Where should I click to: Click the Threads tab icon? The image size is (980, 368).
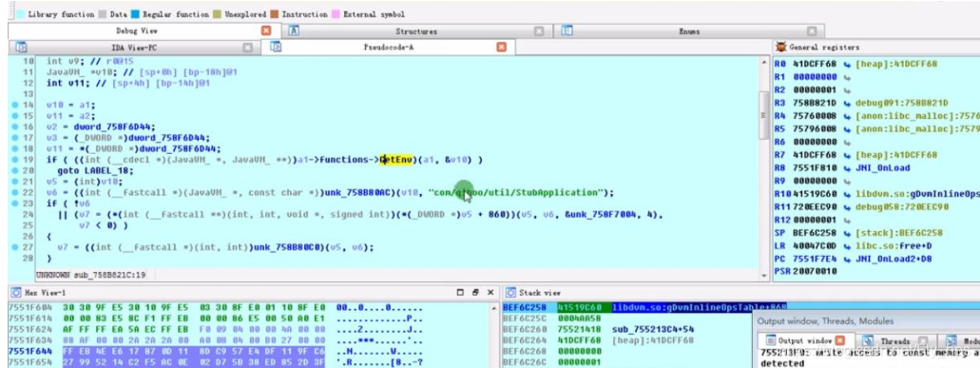(x=869, y=341)
